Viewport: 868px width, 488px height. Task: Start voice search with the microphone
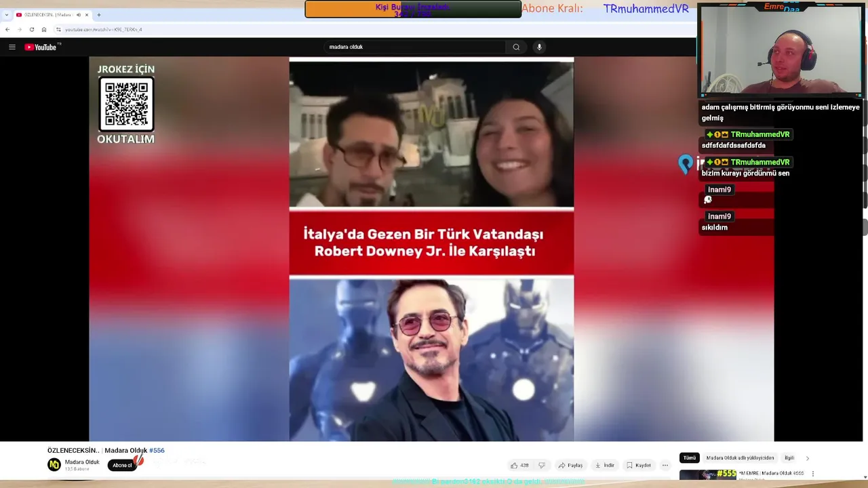click(539, 47)
